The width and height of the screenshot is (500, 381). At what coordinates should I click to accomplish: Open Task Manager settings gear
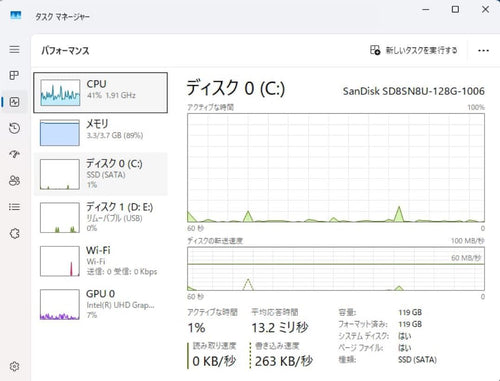[14, 366]
